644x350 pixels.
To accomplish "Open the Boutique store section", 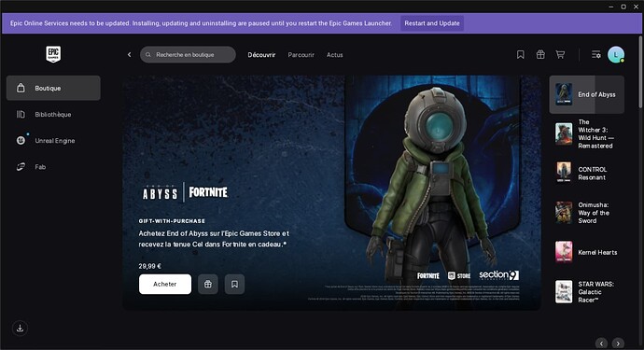I will (53, 88).
